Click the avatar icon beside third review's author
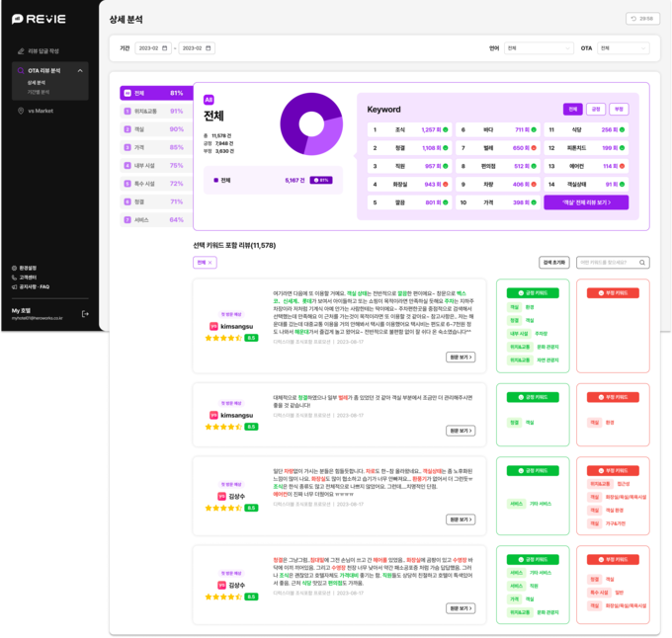This screenshot has width=672, height=638. [x=221, y=496]
